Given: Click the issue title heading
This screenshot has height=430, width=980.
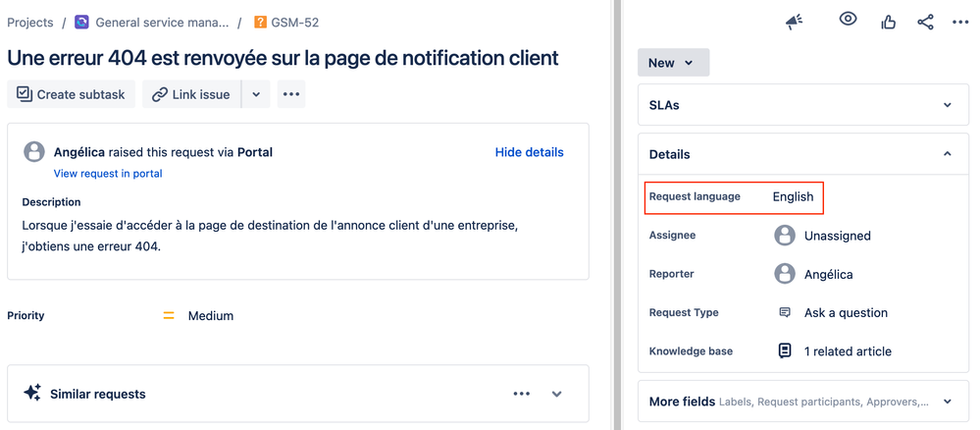Looking at the screenshot, I should (x=283, y=58).
